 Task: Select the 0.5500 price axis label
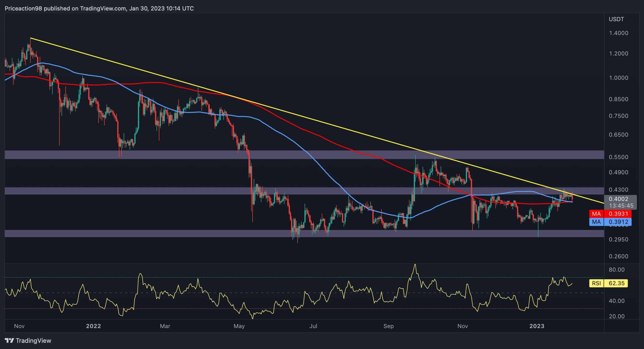(x=619, y=157)
